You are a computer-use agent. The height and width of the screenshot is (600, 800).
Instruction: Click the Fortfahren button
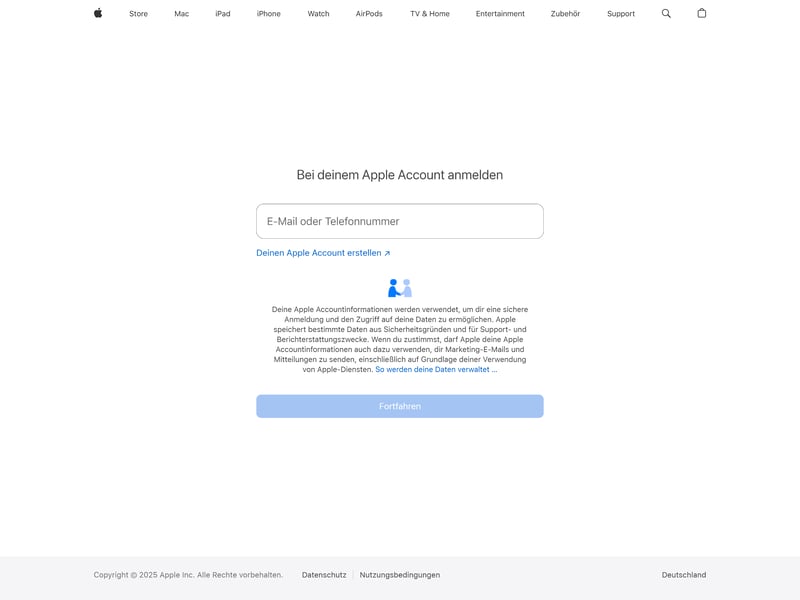coord(399,406)
